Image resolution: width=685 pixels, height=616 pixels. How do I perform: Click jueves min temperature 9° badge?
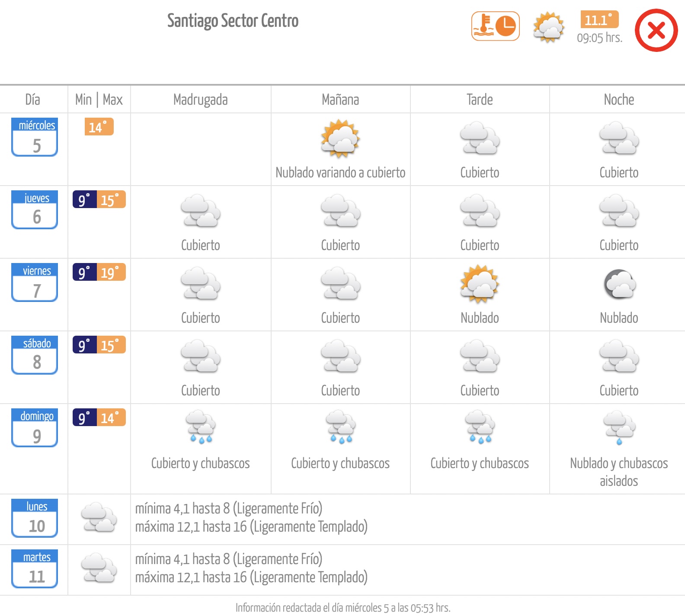(x=84, y=199)
